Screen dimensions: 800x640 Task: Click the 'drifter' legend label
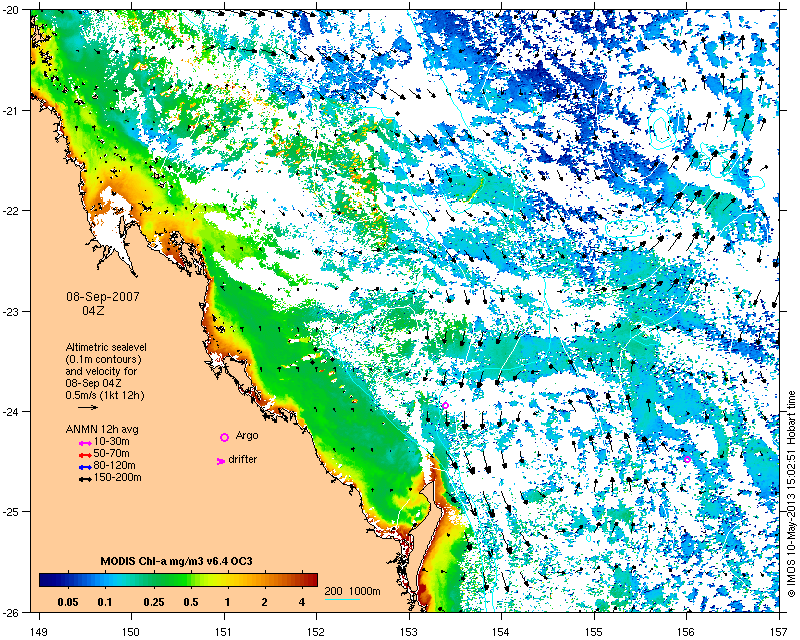pos(243,459)
